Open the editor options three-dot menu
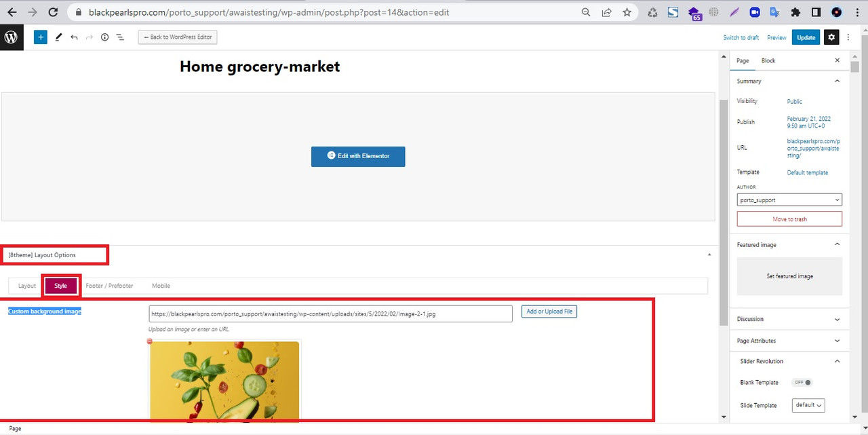The width and height of the screenshot is (868, 435). tap(848, 37)
